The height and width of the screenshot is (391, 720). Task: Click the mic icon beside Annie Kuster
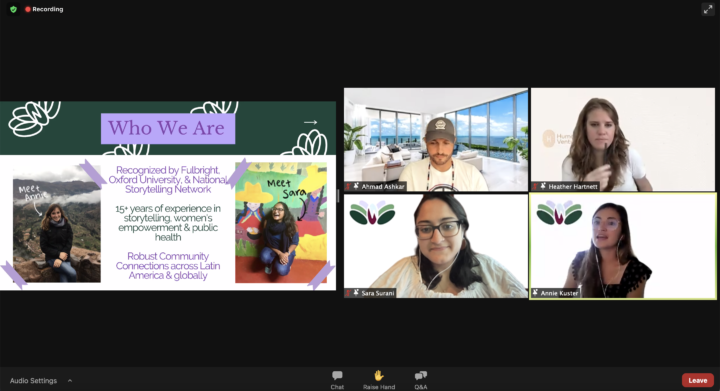pos(535,293)
